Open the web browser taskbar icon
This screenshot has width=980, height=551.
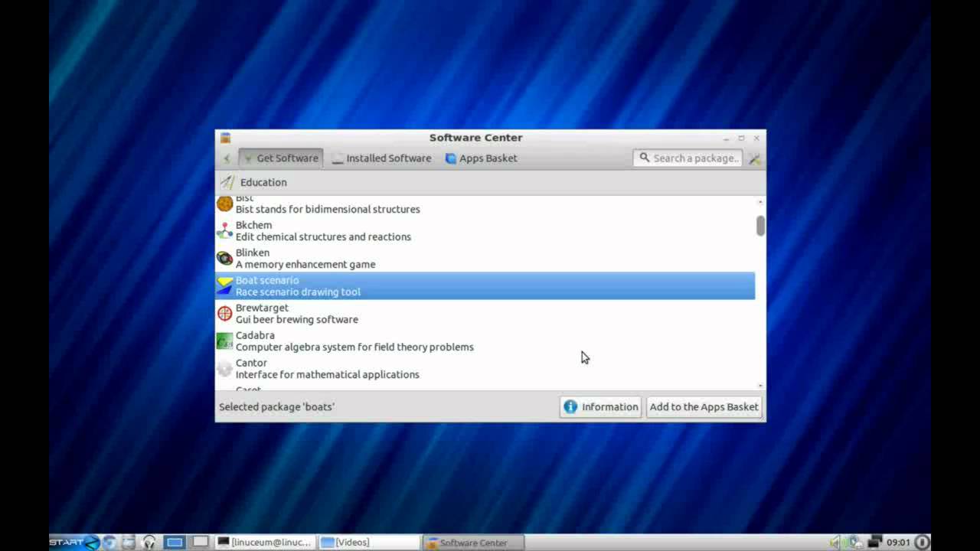tap(109, 542)
